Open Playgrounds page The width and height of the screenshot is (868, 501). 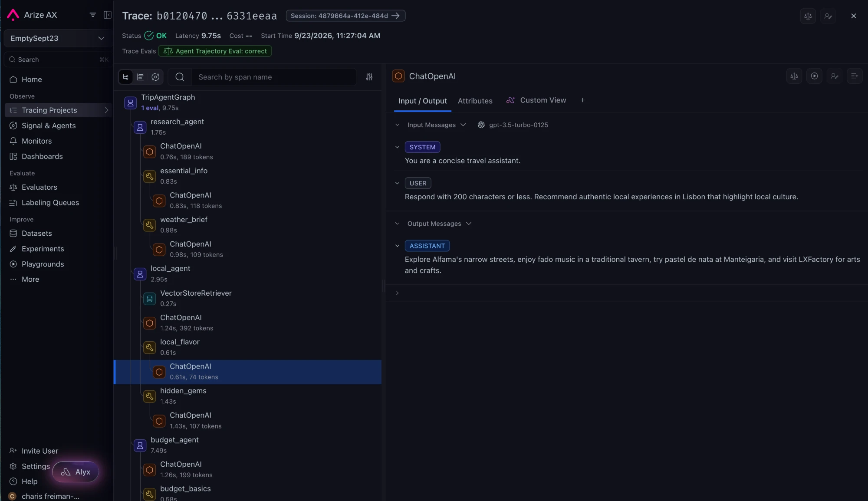[x=43, y=264]
